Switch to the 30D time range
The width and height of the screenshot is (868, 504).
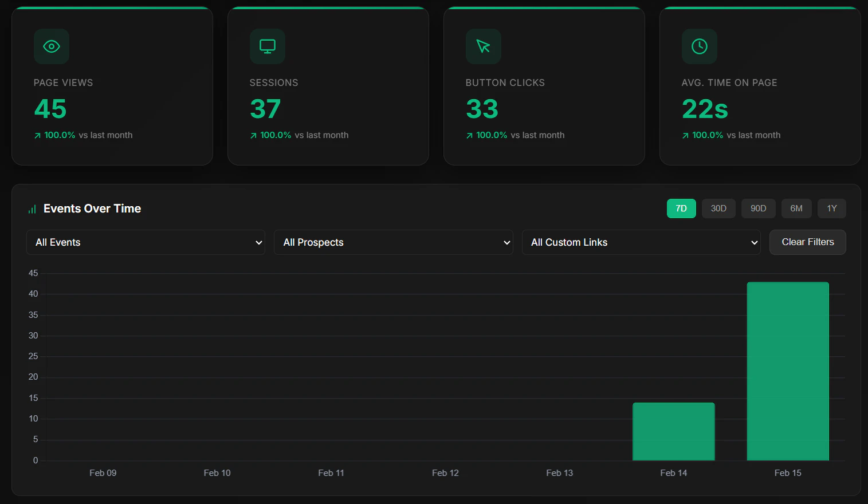(718, 208)
